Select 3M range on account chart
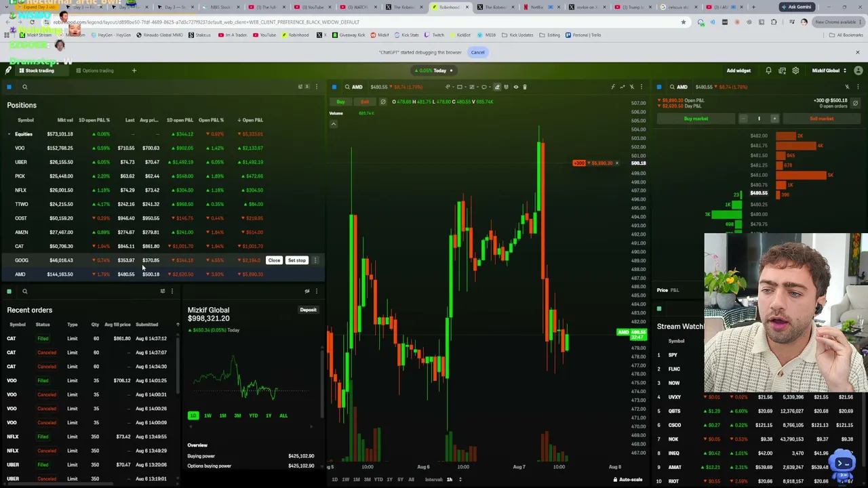Screen dimensions: 868x488 tap(237, 415)
